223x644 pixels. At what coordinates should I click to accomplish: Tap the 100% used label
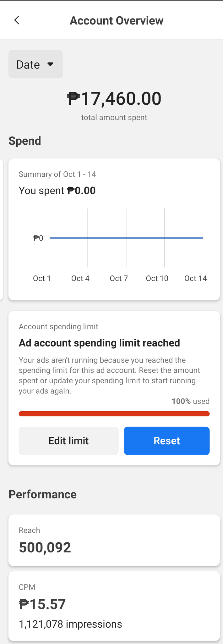click(190, 401)
